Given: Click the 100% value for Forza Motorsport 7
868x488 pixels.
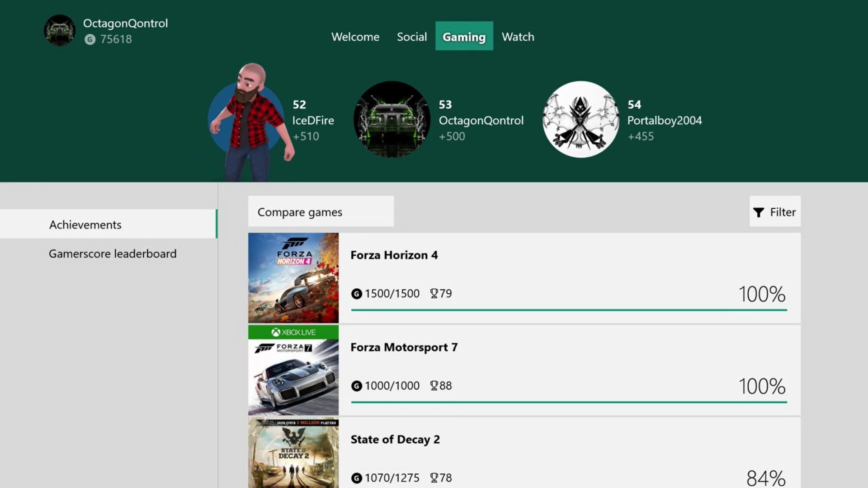Looking at the screenshot, I should (x=762, y=386).
